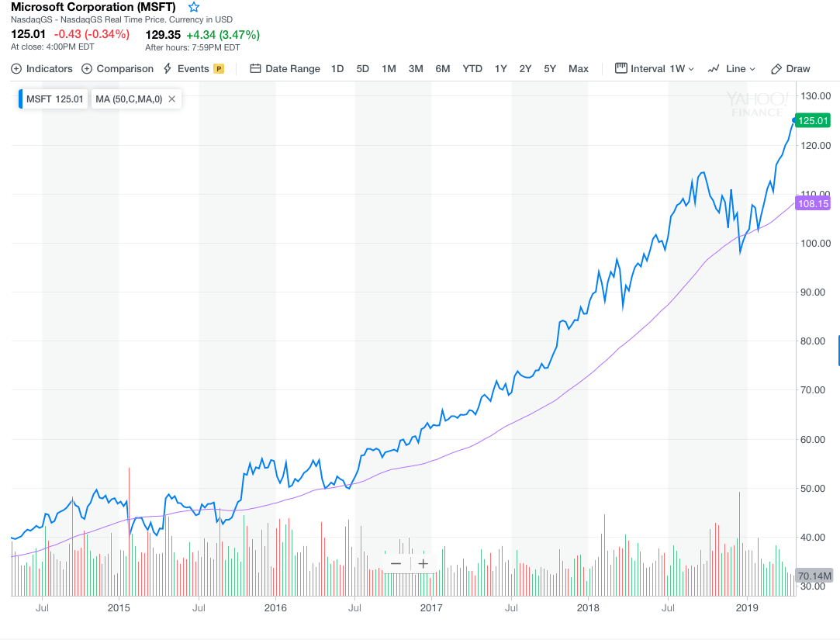Viewport: 840px width, 640px height.
Task: View YTD performance
Action: click(x=472, y=68)
